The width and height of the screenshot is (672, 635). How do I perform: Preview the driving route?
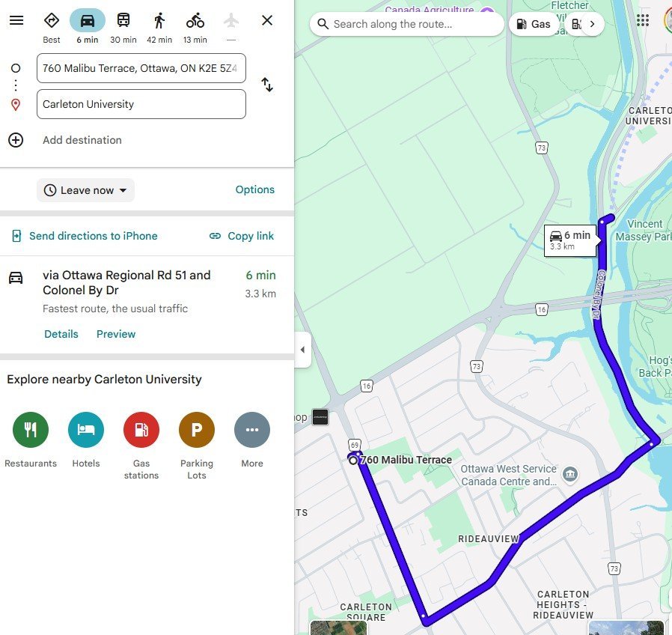tap(116, 334)
